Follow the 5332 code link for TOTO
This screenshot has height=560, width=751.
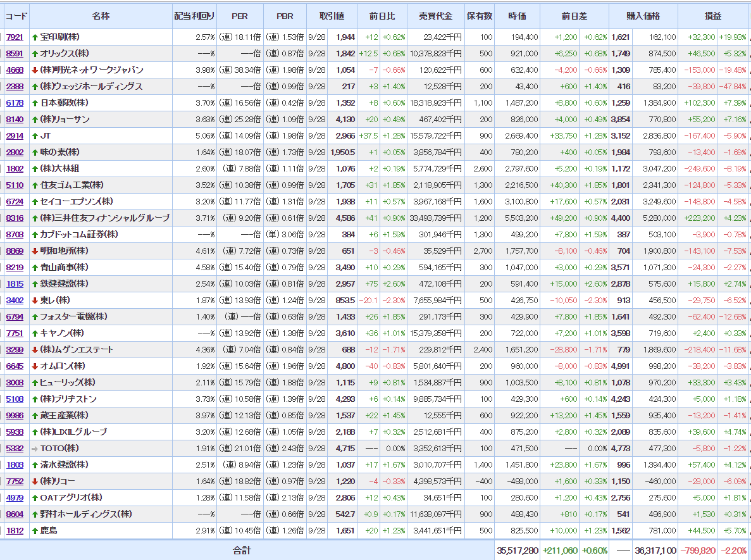[15, 449]
